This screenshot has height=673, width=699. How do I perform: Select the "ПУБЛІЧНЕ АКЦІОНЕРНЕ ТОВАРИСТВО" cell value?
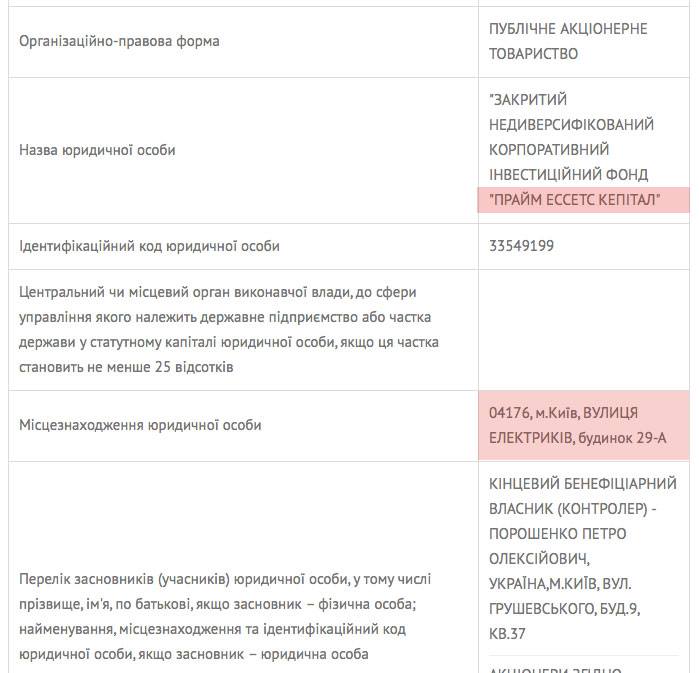click(x=568, y=41)
